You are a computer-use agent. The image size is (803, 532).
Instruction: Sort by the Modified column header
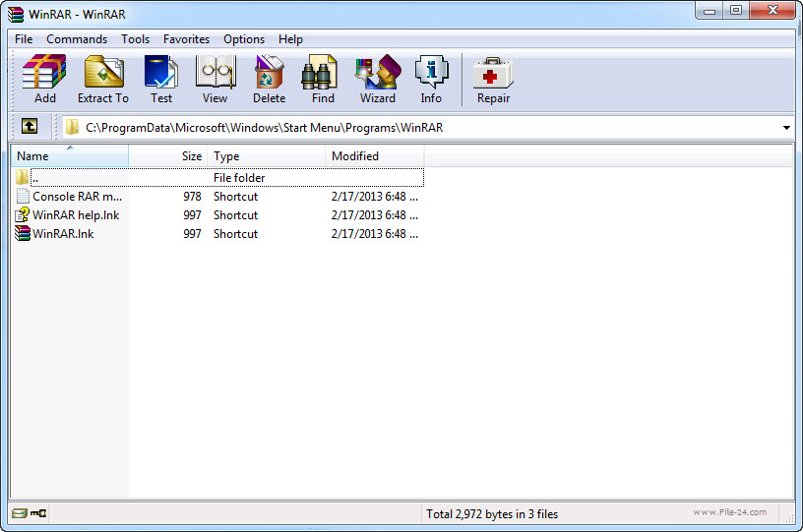(x=375, y=156)
